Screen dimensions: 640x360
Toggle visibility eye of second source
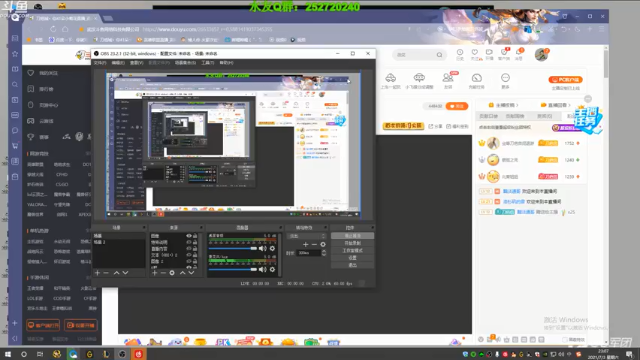(189, 242)
